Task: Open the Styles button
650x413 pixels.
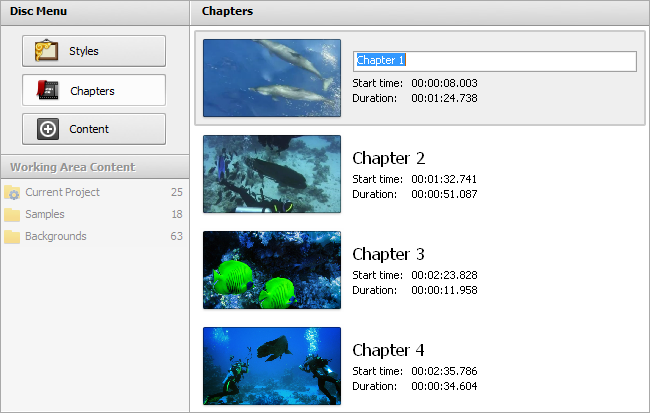Action: tap(94, 51)
